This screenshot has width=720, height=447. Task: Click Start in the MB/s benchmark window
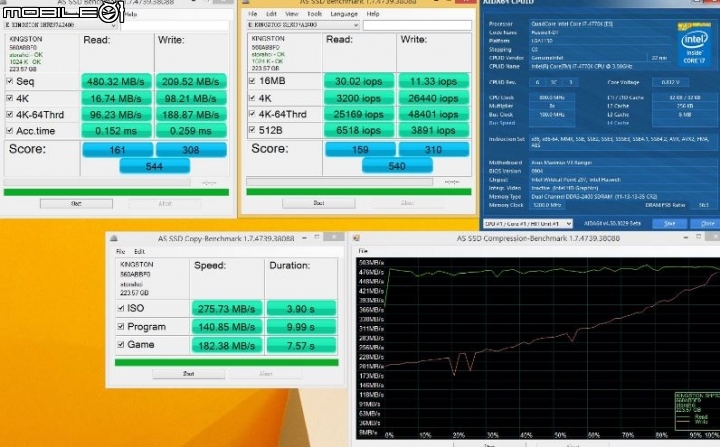pos(76,203)
